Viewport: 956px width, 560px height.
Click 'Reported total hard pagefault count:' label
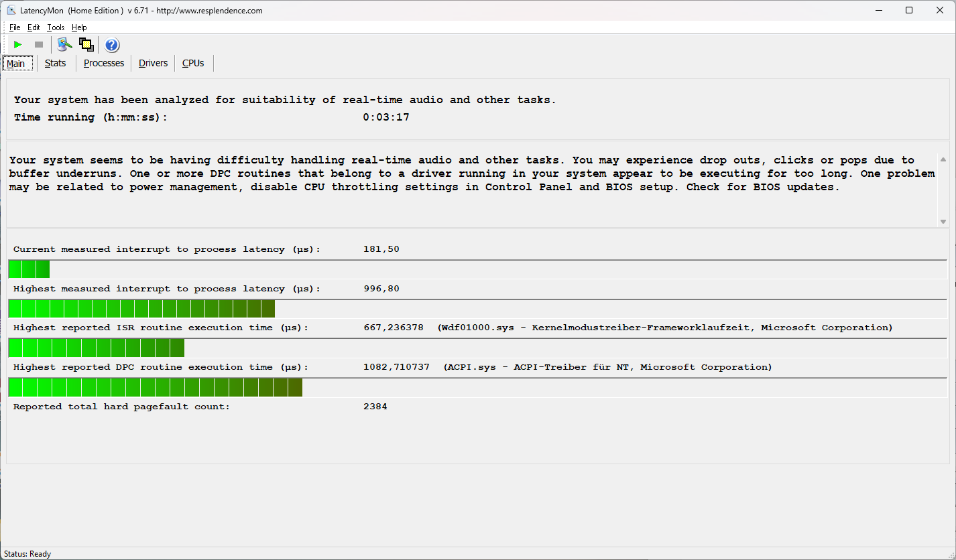tap(121, 407)
